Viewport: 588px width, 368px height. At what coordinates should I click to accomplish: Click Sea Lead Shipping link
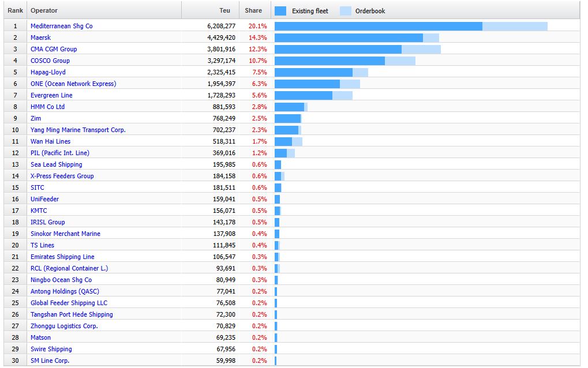pos(56,164)
